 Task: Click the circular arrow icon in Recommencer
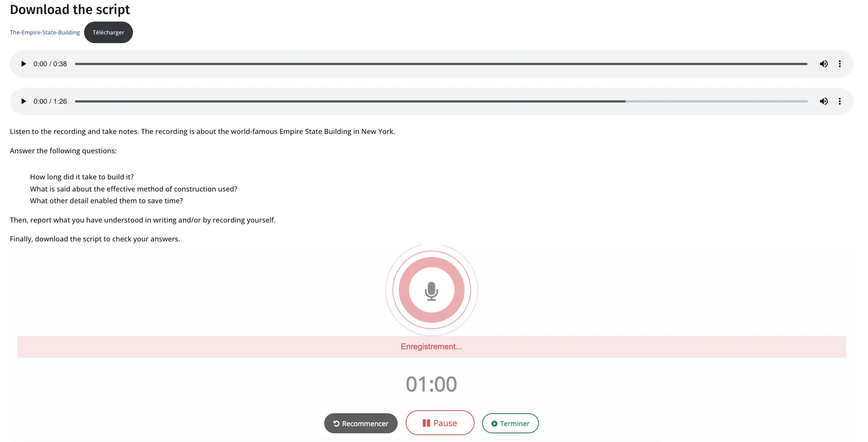[336, 423]
